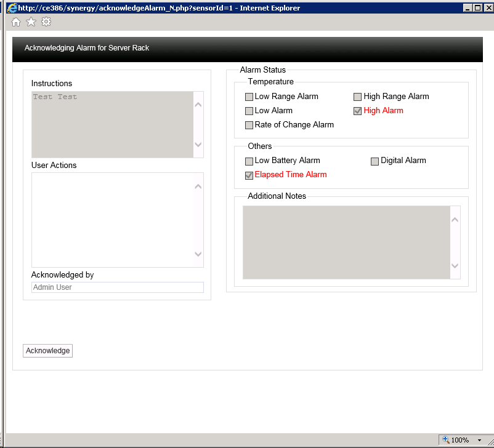Click the Home icon in toolbar
494x448 pixels.
coord(16,22)
